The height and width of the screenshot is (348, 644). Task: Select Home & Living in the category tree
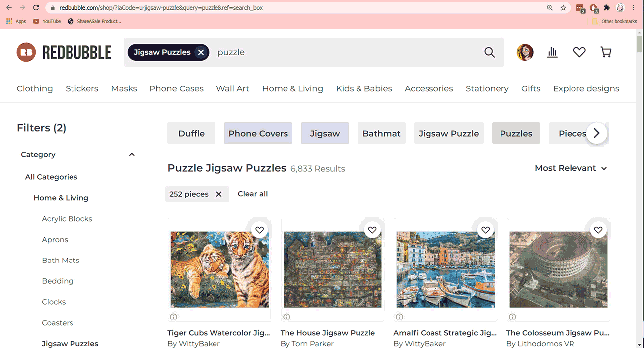[x=61, y=198]
